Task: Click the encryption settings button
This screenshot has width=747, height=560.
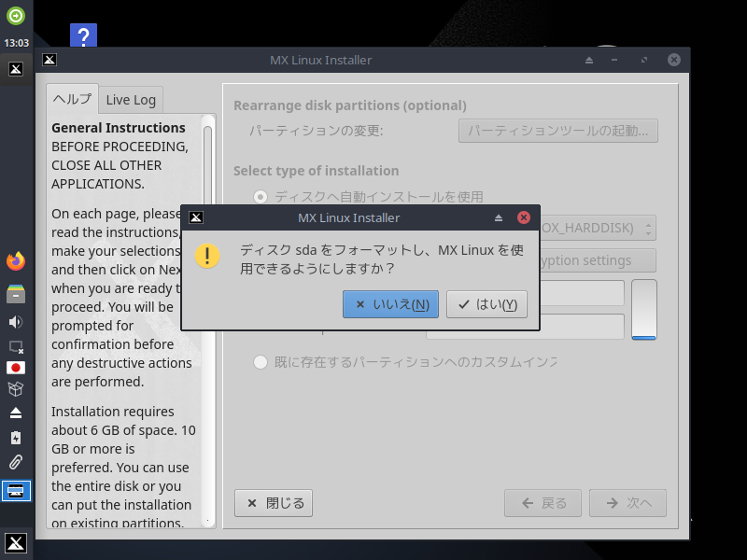Action: [598, 260]
